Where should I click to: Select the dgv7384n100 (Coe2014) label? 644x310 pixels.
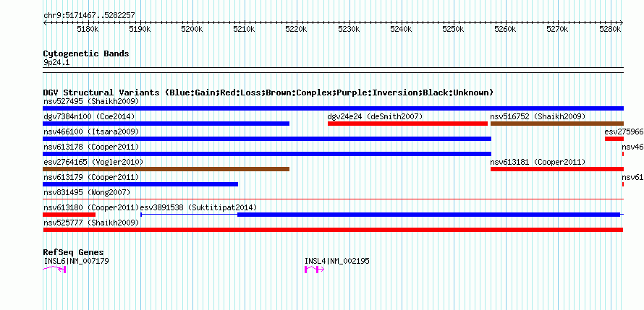[89, 116]
